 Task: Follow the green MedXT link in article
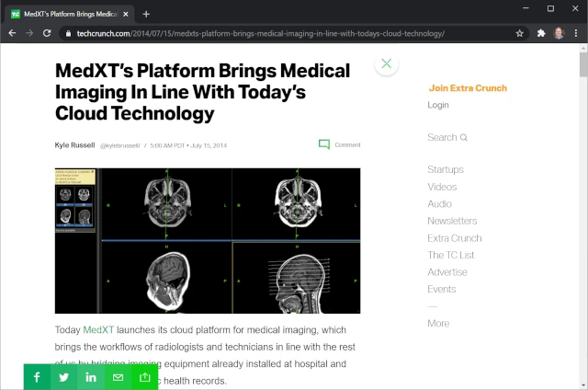98,330
